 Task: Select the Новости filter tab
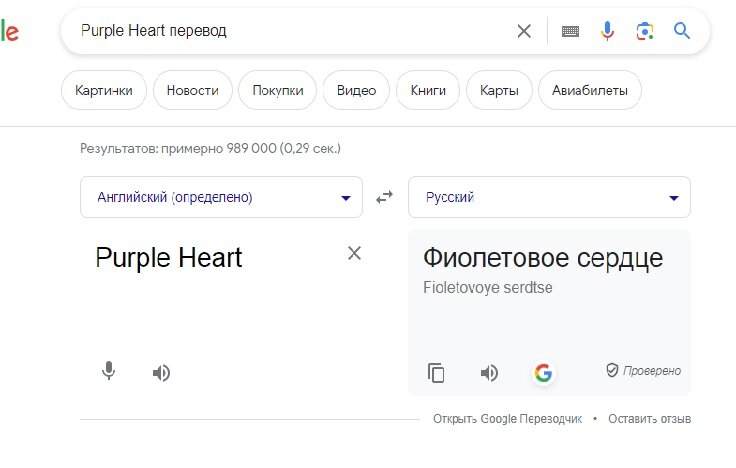coord(193,90)
